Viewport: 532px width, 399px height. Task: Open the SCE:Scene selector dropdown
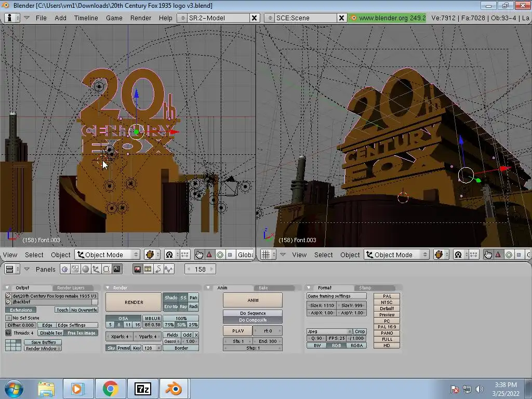tap(269, 18)
